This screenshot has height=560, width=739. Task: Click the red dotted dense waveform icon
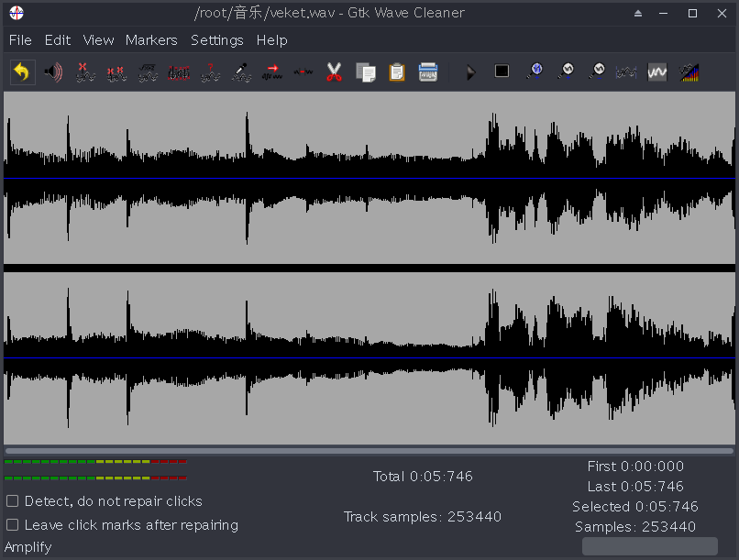179,72
